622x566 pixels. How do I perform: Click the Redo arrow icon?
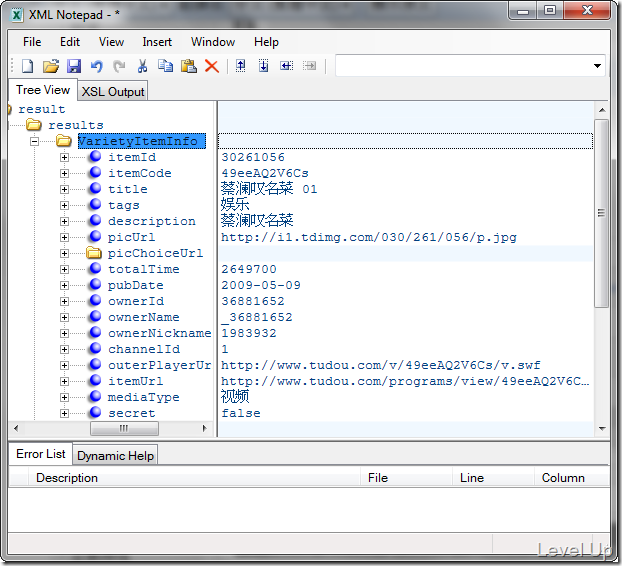(119, 66)
